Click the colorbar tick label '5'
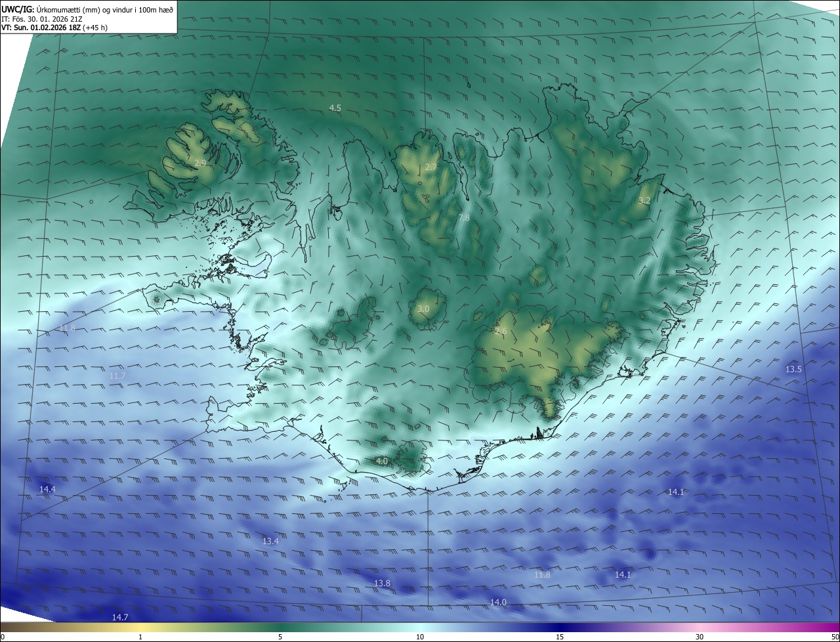 (x=280, y=637)
